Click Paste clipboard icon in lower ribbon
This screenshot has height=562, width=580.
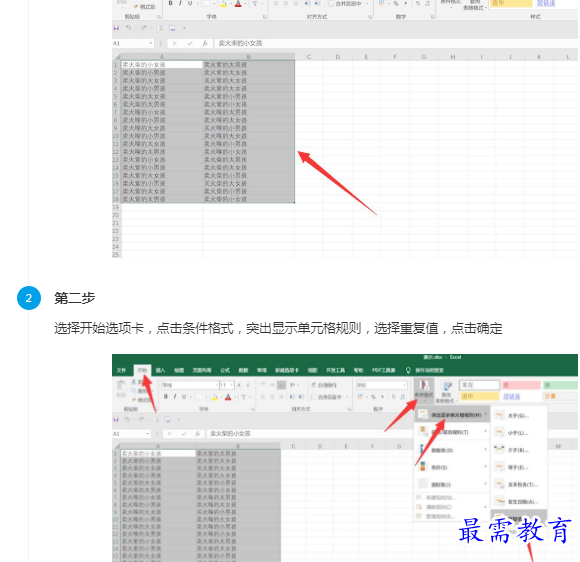(121, 387)
